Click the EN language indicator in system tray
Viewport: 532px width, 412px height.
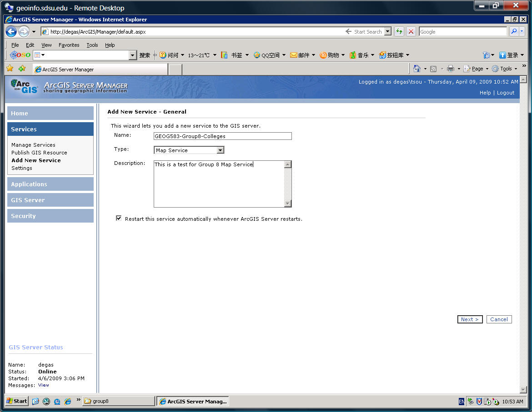pyautogui.click(x=462, y=402)
